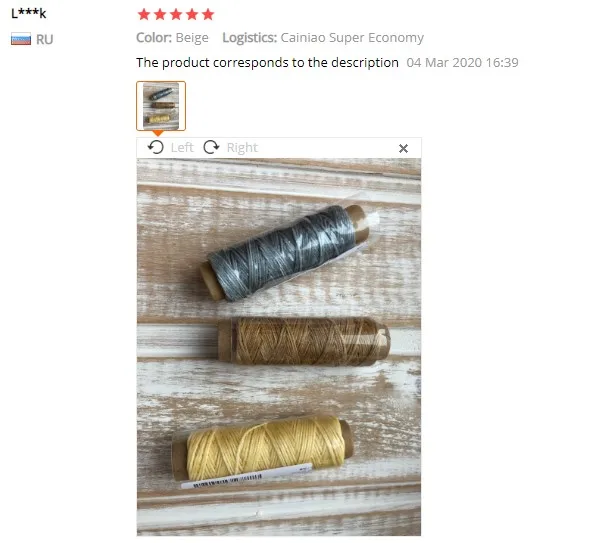Click the brown thread spool in photo
Viewport: 612px width, 543px height.
point(304,340)
